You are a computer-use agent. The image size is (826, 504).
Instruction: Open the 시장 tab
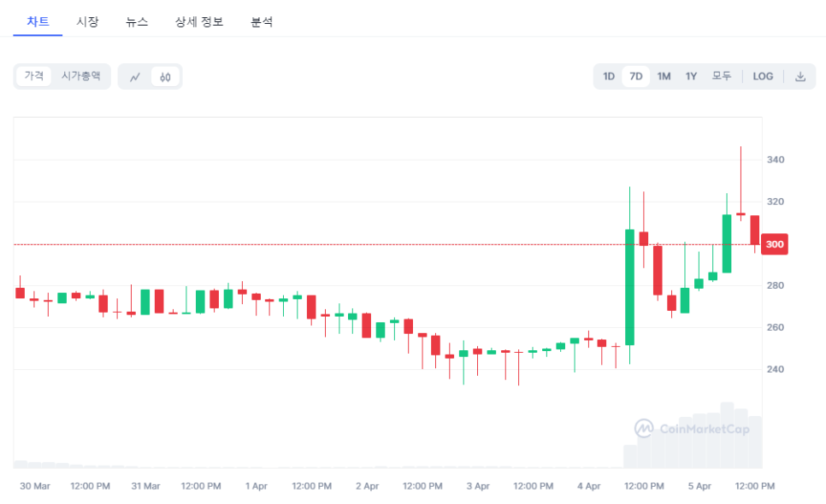(87, 21)
